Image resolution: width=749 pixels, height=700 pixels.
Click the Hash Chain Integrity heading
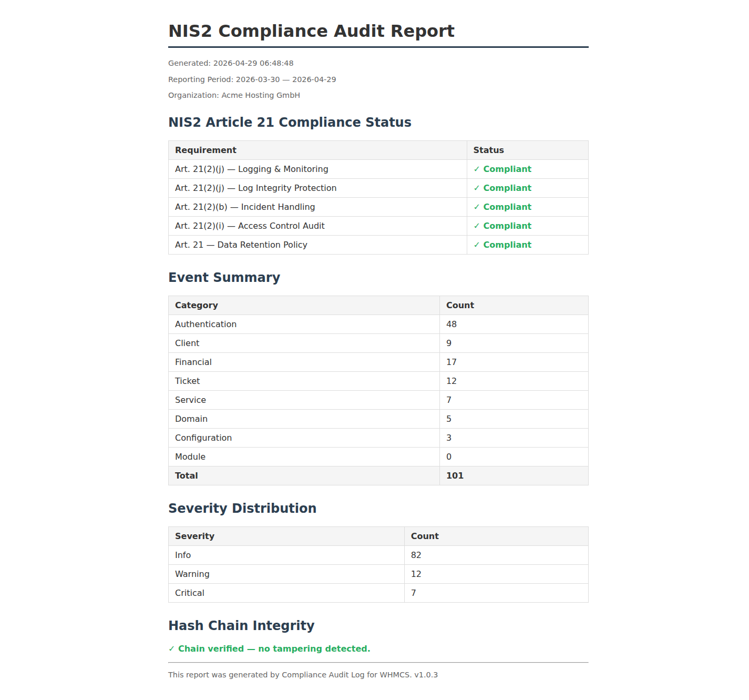(x=241, y=626)
